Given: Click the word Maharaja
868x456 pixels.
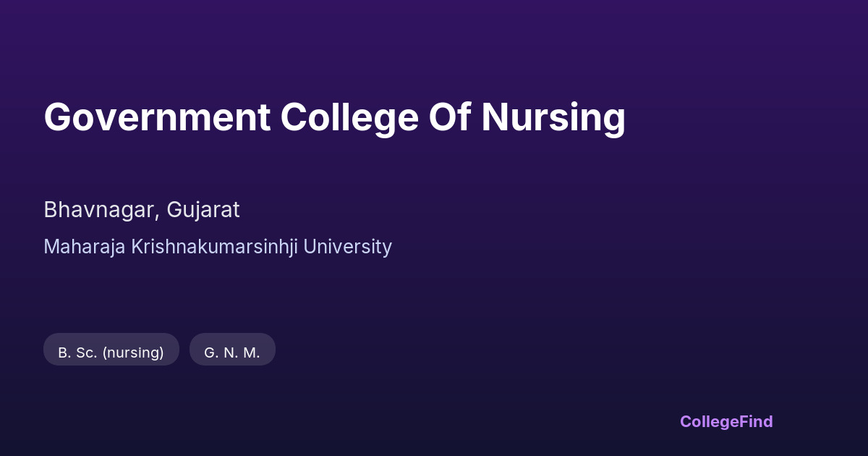Looking at the screenshot, I should 85,247.
